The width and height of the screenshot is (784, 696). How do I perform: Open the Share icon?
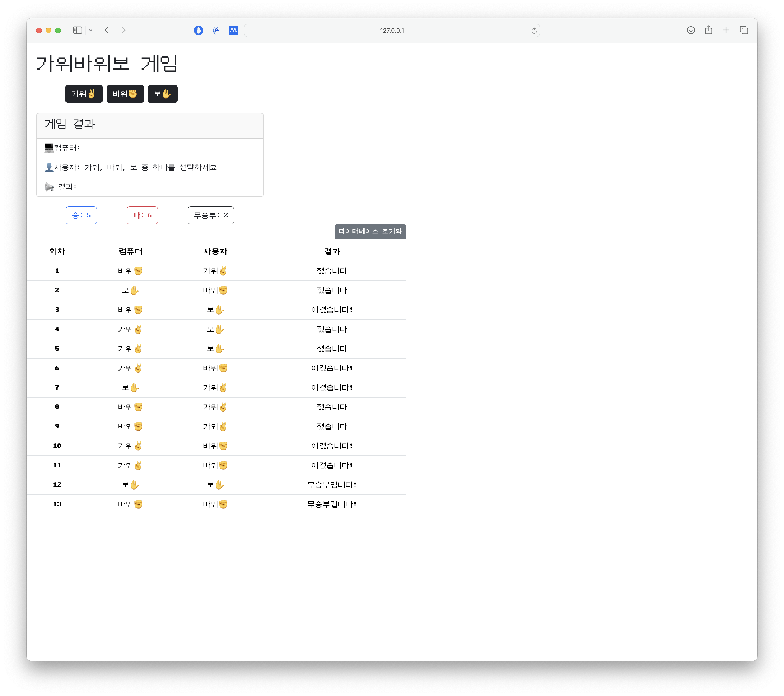pos(709,30)
